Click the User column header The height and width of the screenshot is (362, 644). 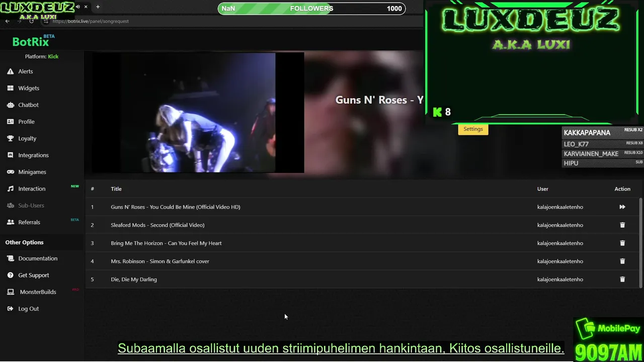coord(543,189)
